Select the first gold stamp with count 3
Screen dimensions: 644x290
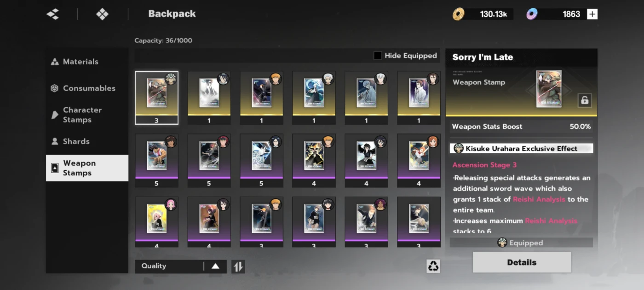tap(156, 98)
